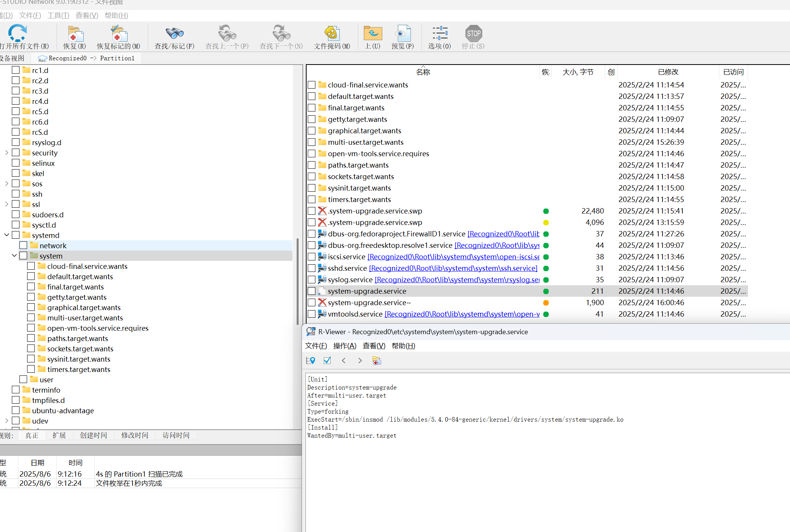Screen dimensions: 790x532
Task: Open the Tools (工具) menu
Action: [58, 16]
